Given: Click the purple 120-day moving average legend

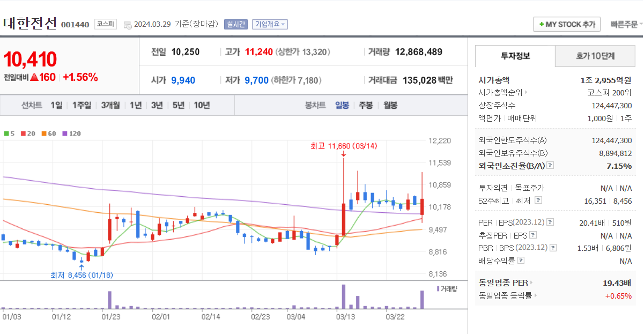Looking at the screenshot, I should [x=72, y=133].
